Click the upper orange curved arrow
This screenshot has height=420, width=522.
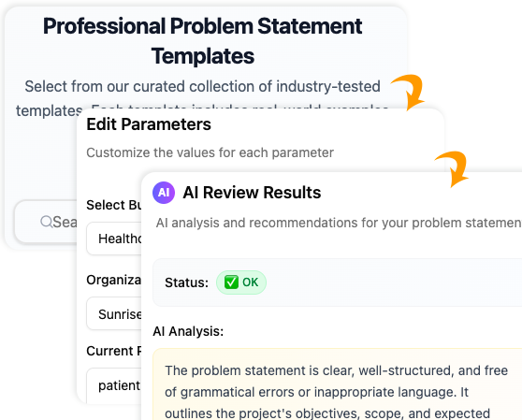[x=408, y=92]
